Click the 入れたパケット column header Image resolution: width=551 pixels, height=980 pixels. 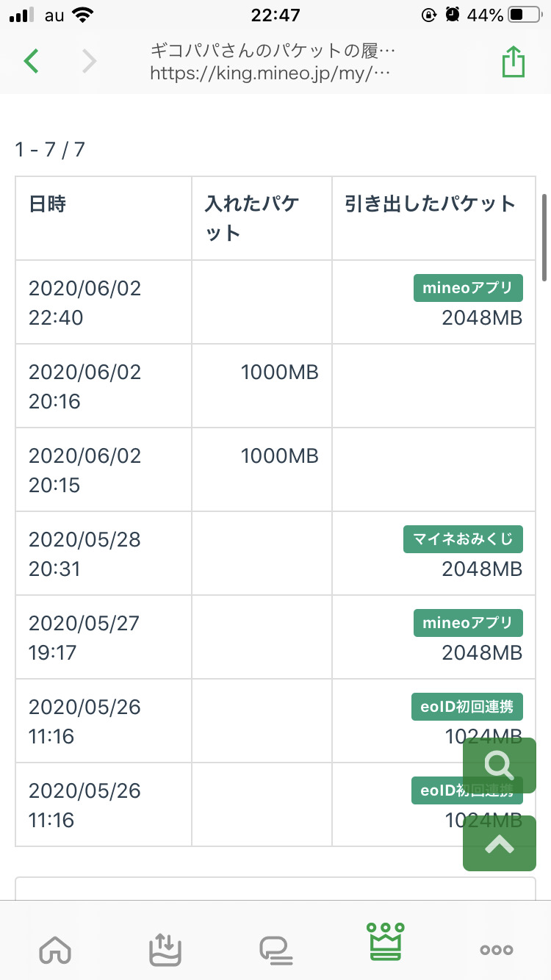251,218
